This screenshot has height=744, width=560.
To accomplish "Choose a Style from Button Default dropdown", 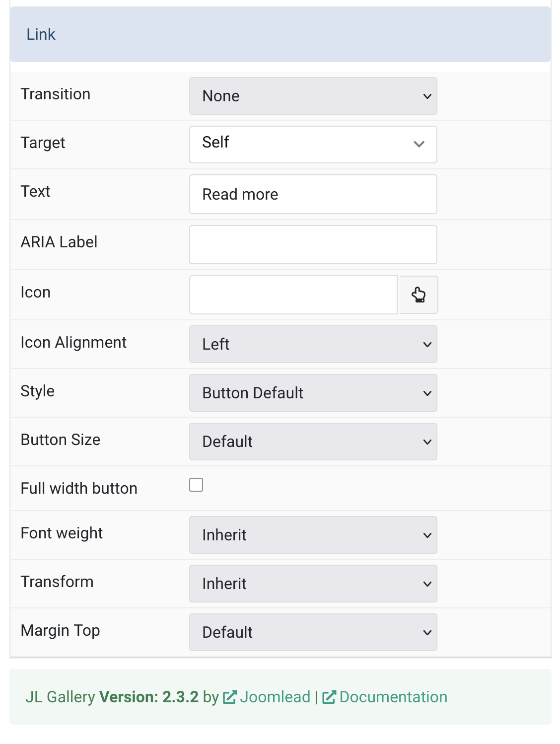I will (313, 393).
